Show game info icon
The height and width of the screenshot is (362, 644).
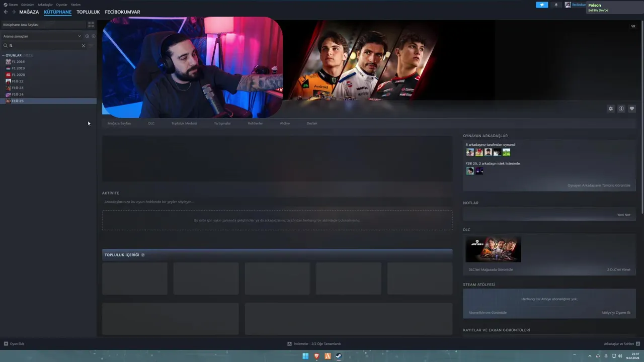(621, 109)
